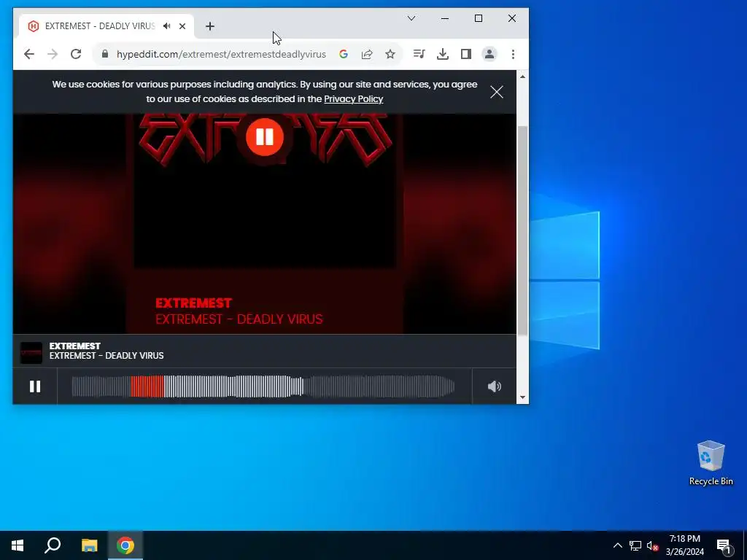Seek within the audio waveform
This screenshot has width=747, height=560.
coord(263,386)
